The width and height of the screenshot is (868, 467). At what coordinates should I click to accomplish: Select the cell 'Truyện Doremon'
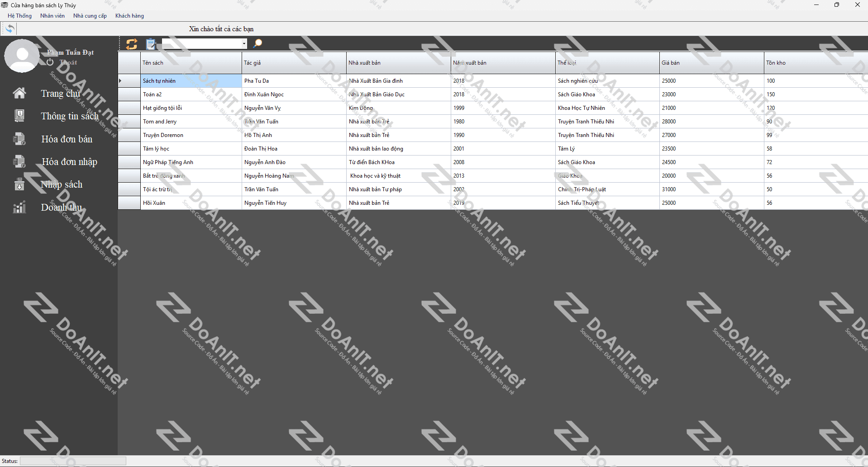[x=191, y=135]
